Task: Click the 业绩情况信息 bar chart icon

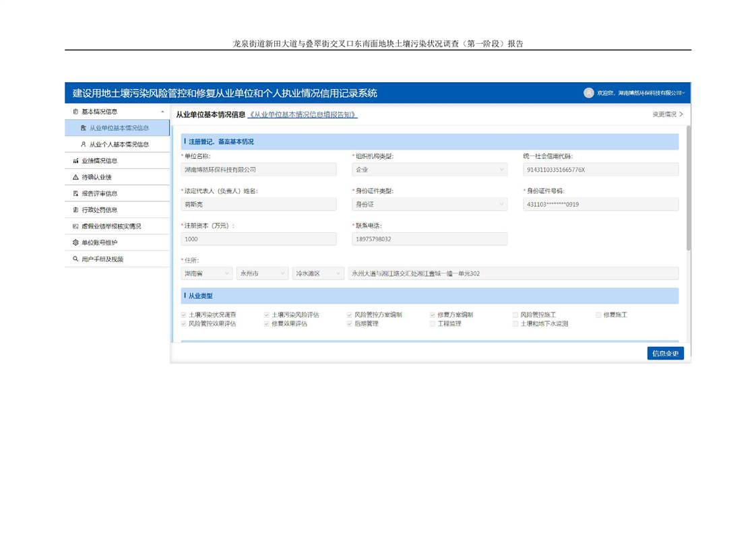Action: coord(75,161)
